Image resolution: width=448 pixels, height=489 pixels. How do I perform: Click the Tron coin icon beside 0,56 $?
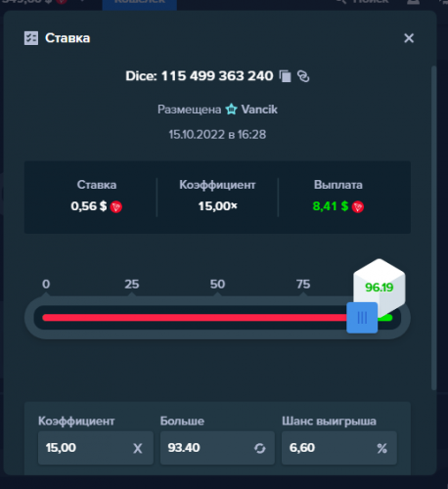pos(116,206)
